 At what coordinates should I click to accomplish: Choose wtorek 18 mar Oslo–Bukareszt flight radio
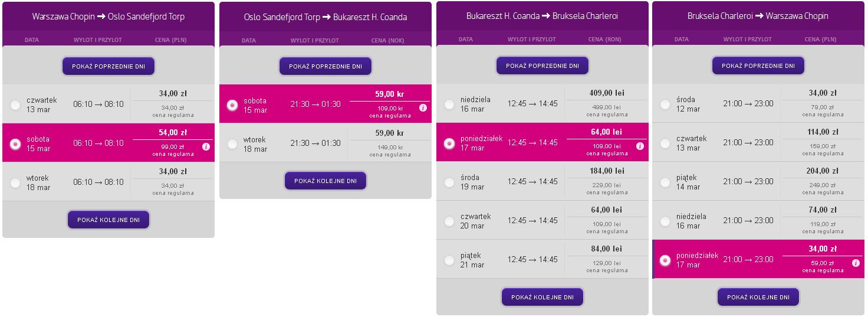click(232, 144)
